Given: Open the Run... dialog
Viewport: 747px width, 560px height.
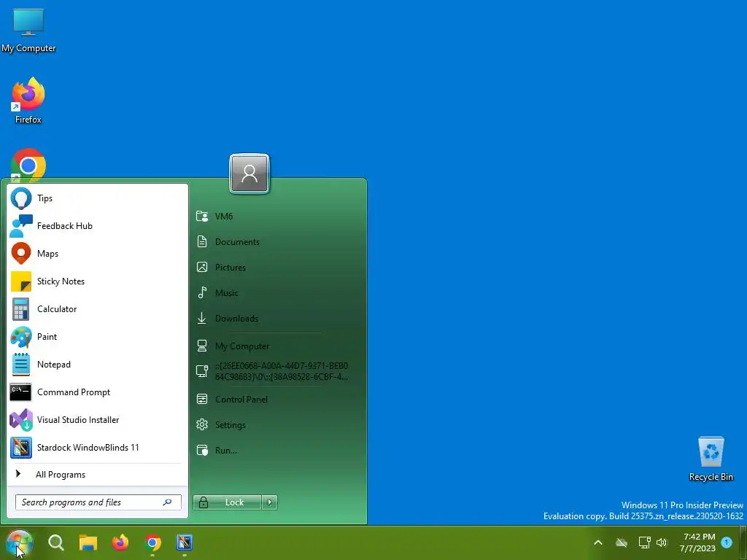Looking at the screenshot, I should pyautogui.click(x=279, y=450).
